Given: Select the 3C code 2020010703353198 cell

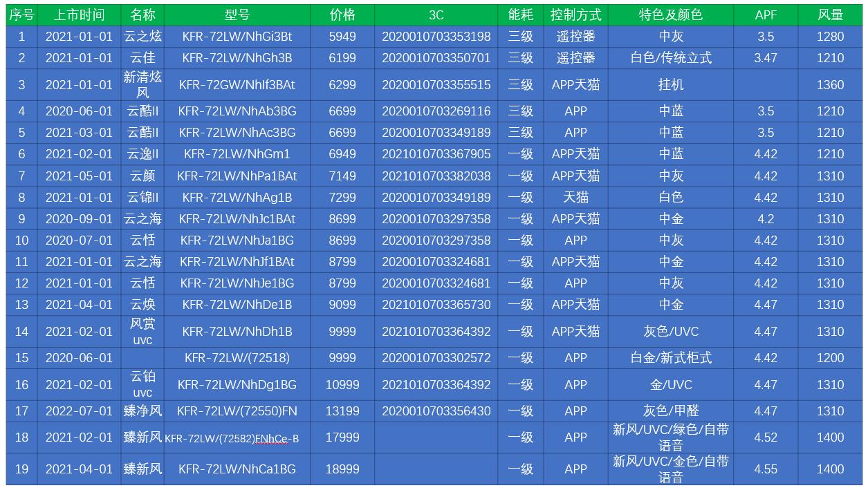Looking at the screenshot, I should (x=434, y=37).
